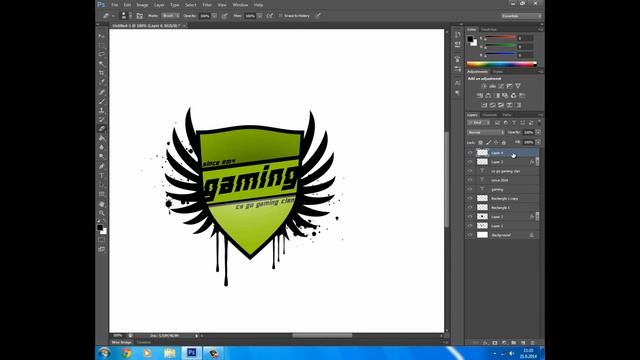Toggle Quick Mask mode icon
This screenshot has width=640, height=360.
pos(101,240)
